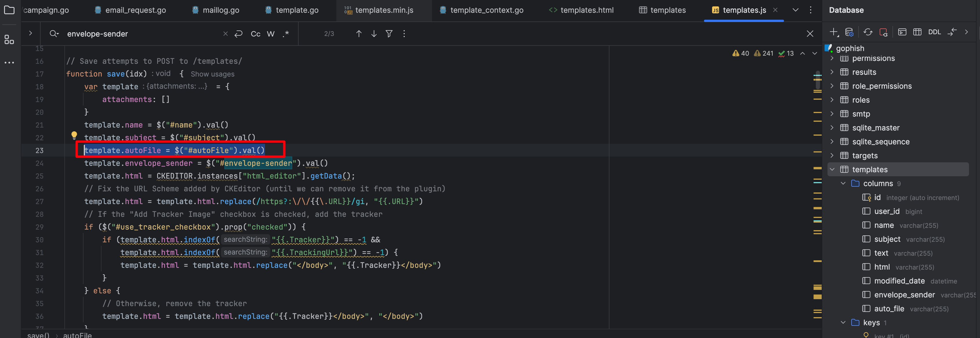Screen dimensions: 980x338
Task: Collapse the templates table node
Action: (832, 170)
